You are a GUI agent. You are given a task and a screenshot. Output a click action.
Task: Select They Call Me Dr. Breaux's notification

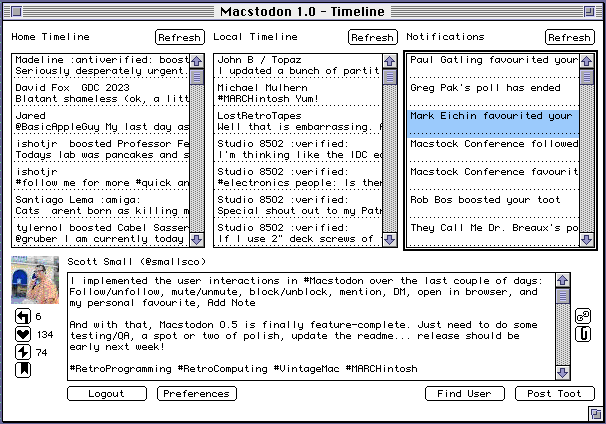pos(493,233)
